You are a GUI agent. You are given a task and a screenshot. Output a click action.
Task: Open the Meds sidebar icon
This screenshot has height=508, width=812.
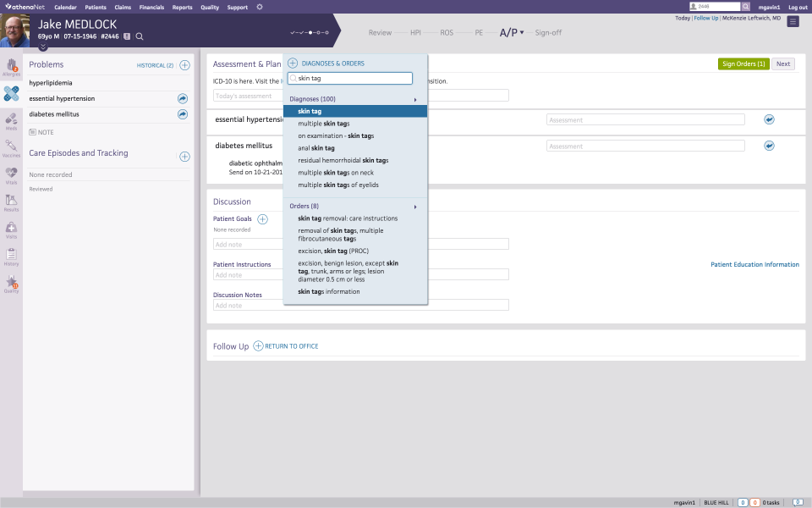(11, 121)
